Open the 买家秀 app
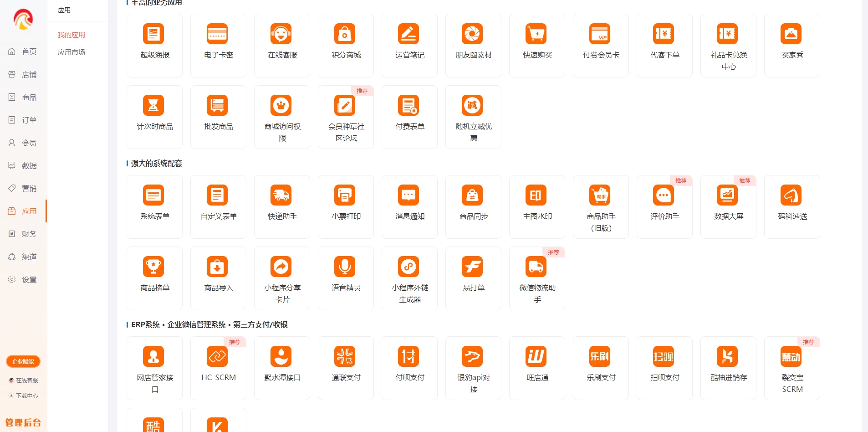This screenshot has width=868, height=432. pyautogui.click(x=792, y=46)
